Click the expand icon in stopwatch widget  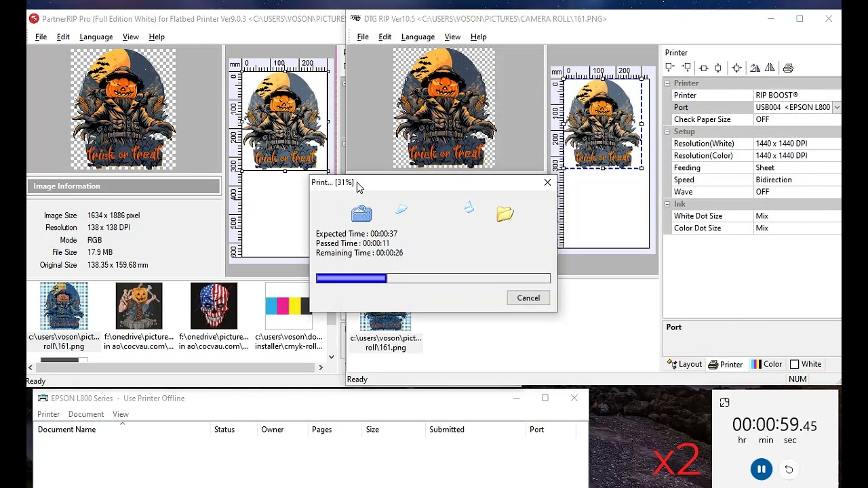(x=724, y=403)
